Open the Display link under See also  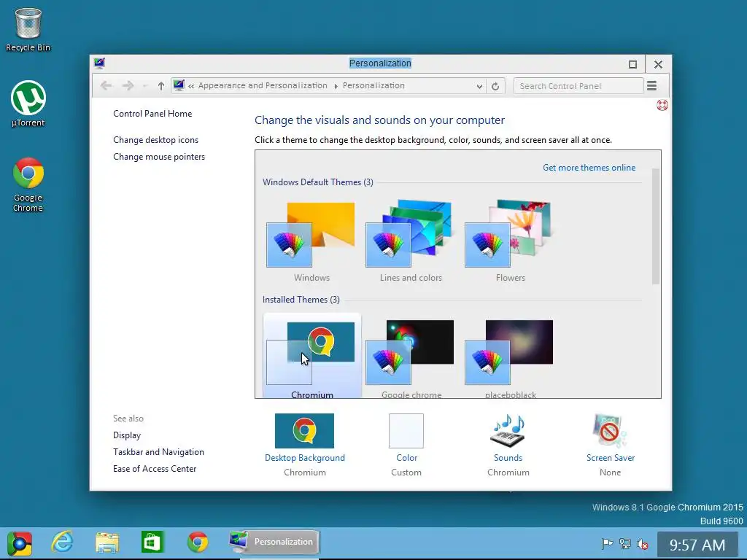click(127, 435)
